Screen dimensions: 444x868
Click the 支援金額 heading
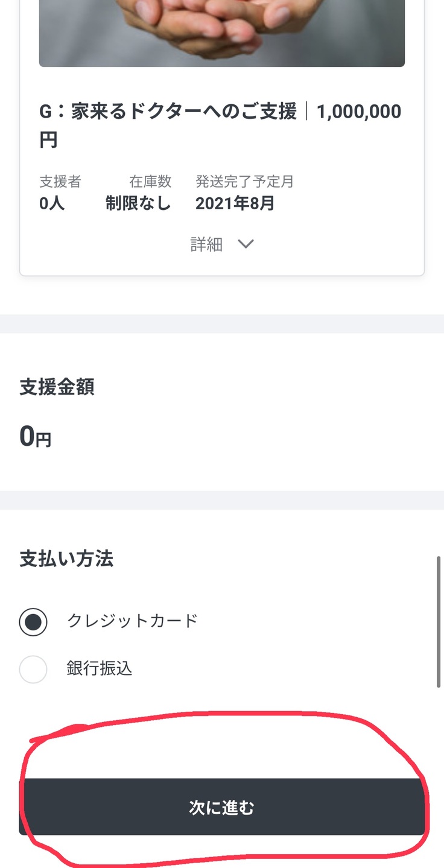(x=57, y=387)
